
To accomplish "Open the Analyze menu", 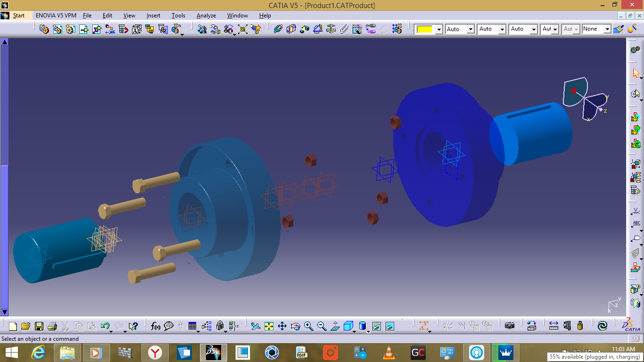I will (x=206, y=16).
